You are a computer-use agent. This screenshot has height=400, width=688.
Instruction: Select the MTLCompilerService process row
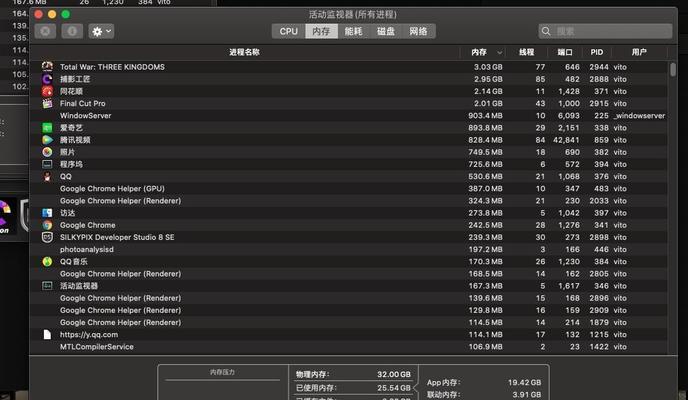pyautogui.click(x=349, y=347)
